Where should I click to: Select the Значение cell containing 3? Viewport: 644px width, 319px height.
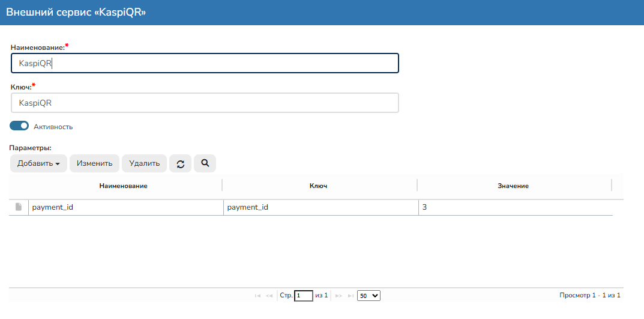coord(515,207)
